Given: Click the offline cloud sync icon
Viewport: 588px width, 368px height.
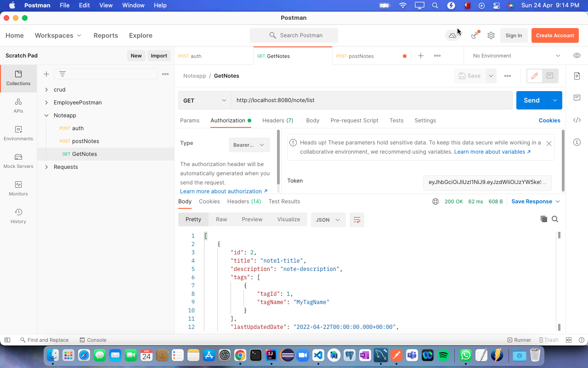Looking at the screenshot, I should [x=452, y=35].
